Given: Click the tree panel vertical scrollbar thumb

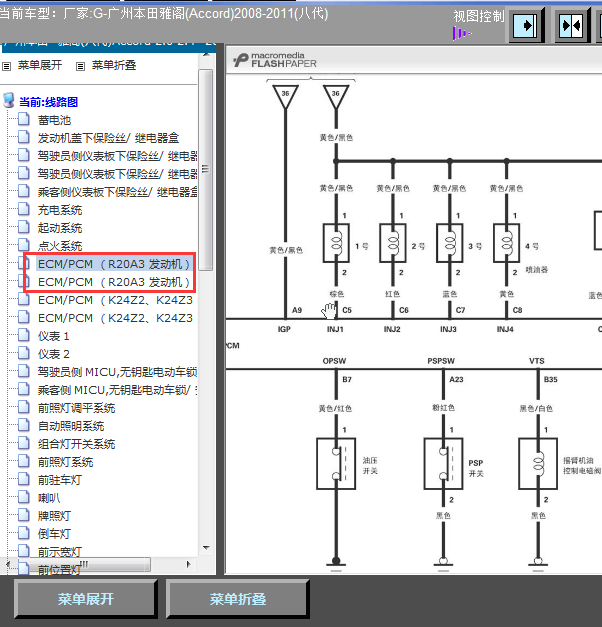Looking at the screenshot, I should pyautogui.click(x=206, y=170).
